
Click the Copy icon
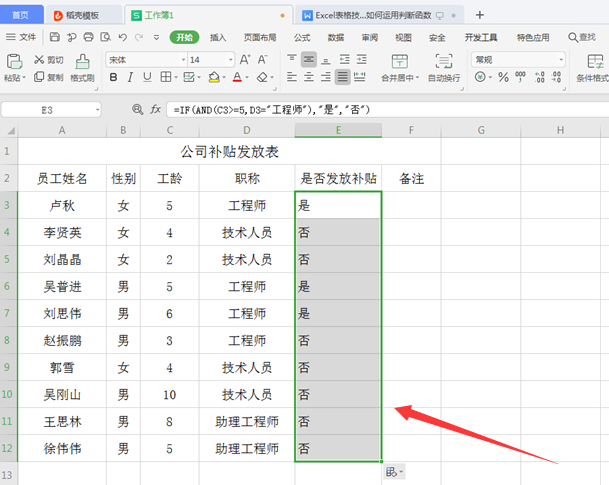39,77
